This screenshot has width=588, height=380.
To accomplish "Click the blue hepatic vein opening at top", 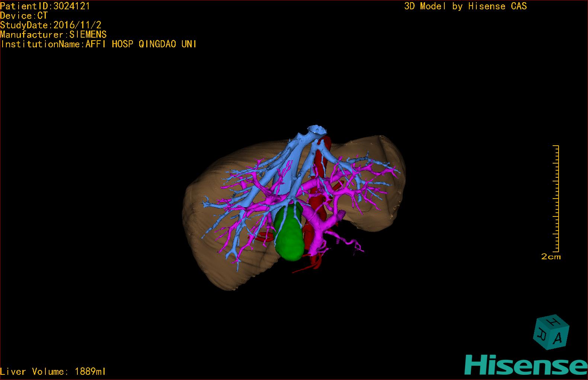I will (x=317, y=131).
